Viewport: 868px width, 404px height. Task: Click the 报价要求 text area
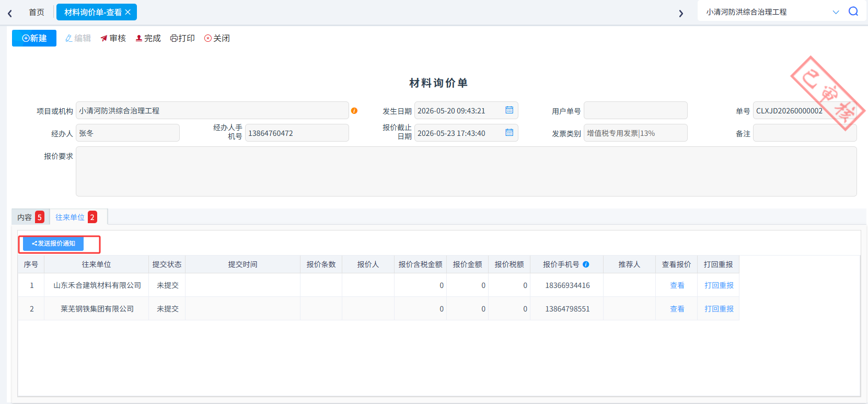pyautogui.click(x=466, y=171)
